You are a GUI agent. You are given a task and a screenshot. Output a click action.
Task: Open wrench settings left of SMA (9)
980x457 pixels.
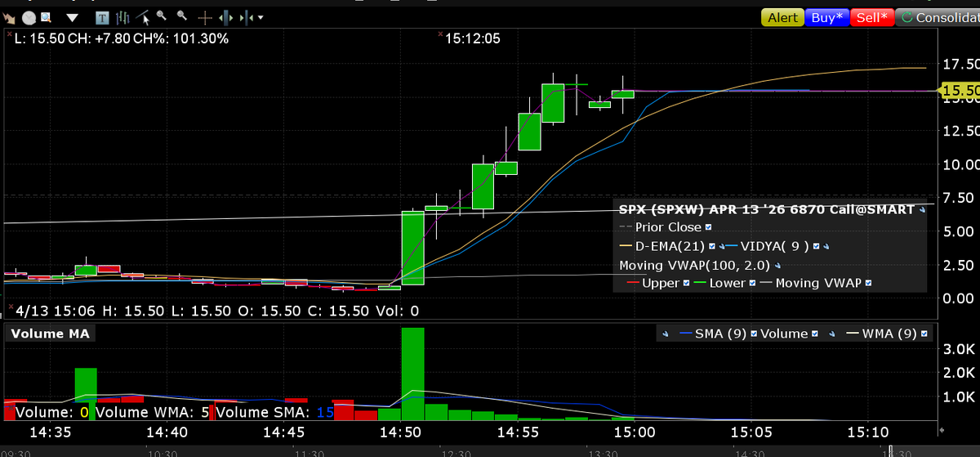coord(665,334)
